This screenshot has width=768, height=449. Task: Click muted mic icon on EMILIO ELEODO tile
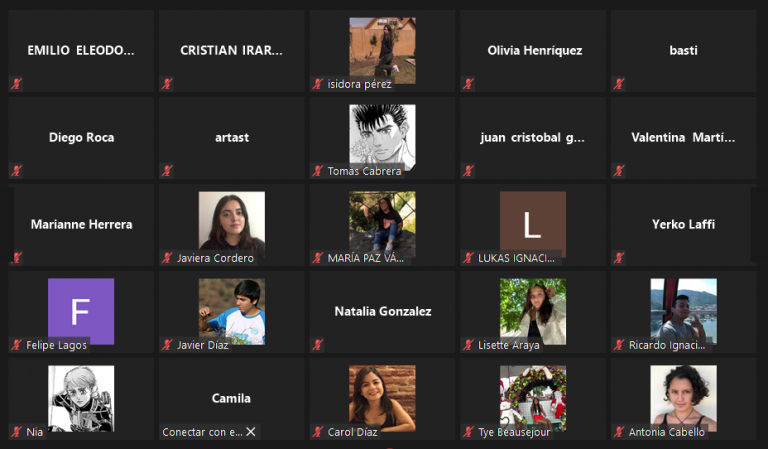coord(17,84)
